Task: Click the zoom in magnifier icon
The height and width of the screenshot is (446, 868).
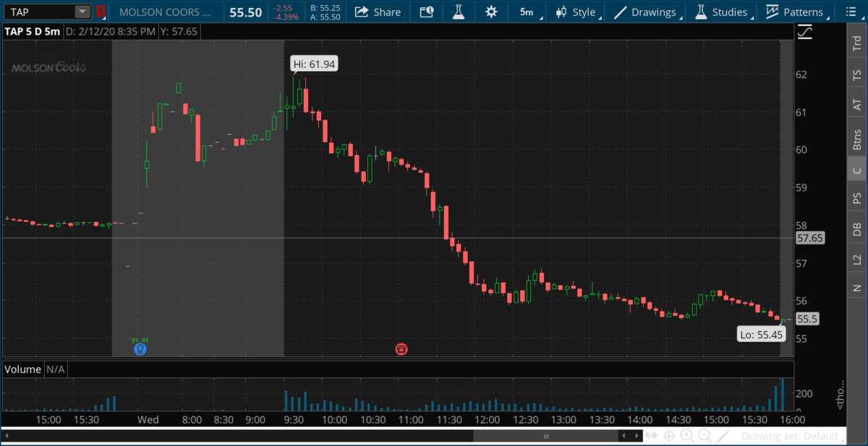Action: coord(686,436)
